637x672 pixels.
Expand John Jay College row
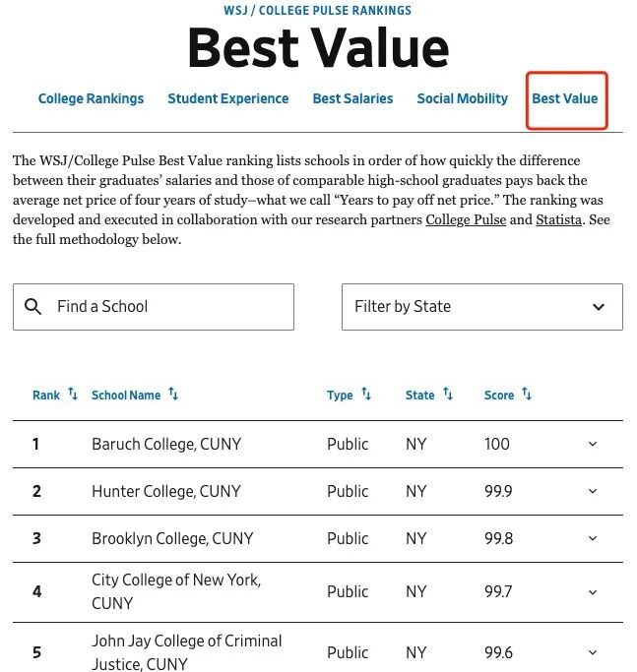coord(592,652)
